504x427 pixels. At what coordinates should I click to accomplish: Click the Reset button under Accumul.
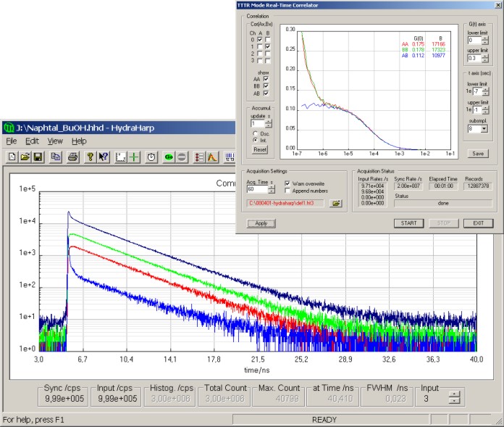tap(259, 149)
